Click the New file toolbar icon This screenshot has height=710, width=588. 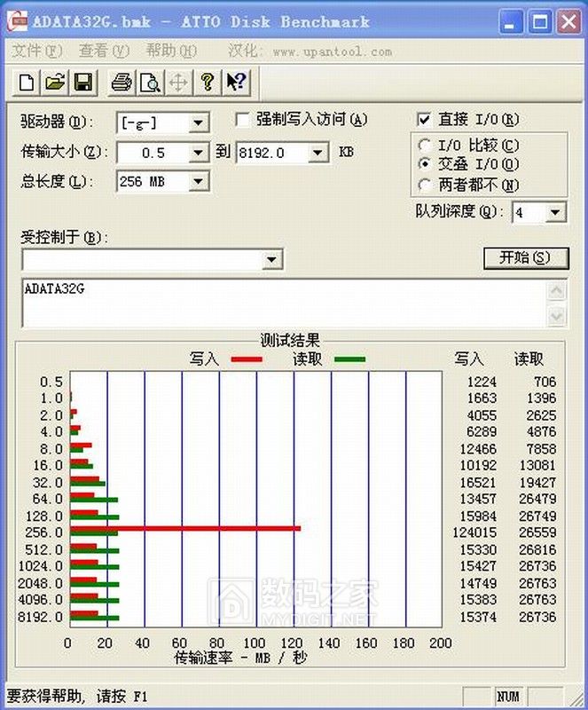[27, 83]
